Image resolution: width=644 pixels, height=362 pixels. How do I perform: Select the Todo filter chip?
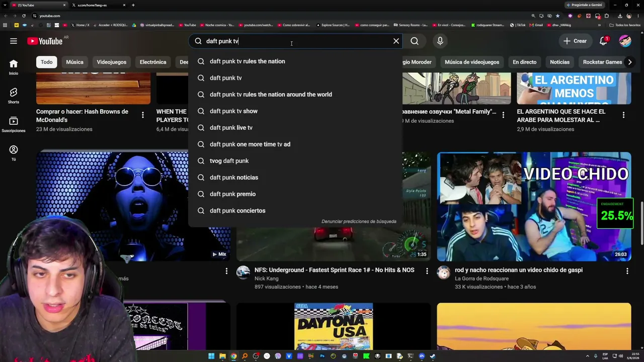(x=46, y=62)
